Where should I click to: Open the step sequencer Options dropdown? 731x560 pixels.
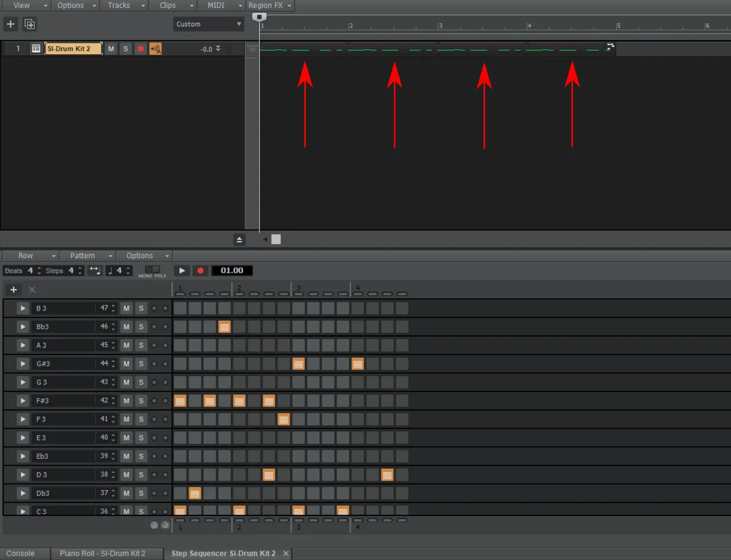pyautogui.click(x=144, y=256)
